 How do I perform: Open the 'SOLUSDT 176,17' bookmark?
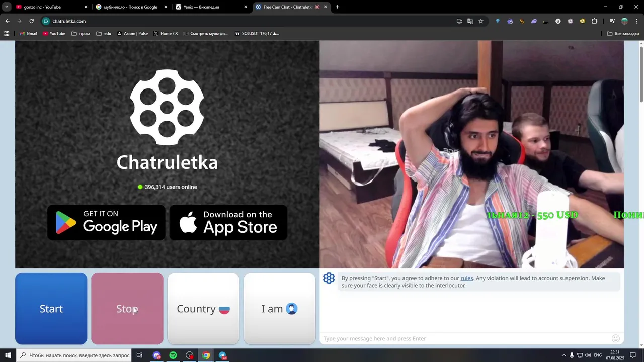[257, 34]
